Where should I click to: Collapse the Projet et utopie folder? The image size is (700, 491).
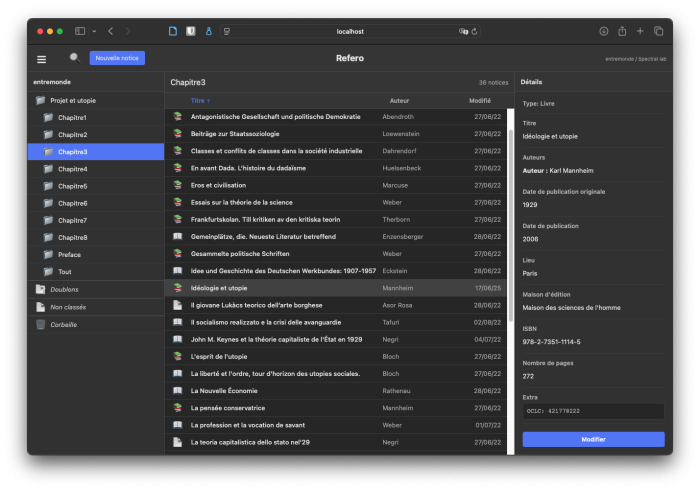tap(41, 100)
